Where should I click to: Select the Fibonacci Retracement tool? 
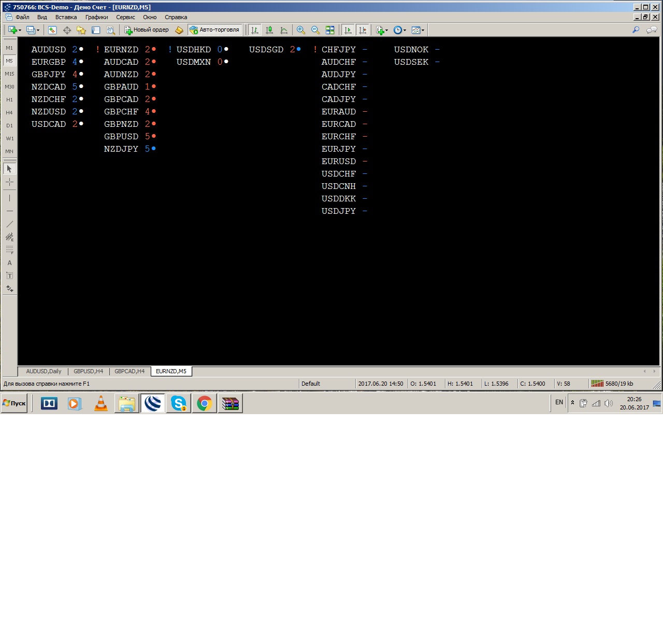[9, 250]
